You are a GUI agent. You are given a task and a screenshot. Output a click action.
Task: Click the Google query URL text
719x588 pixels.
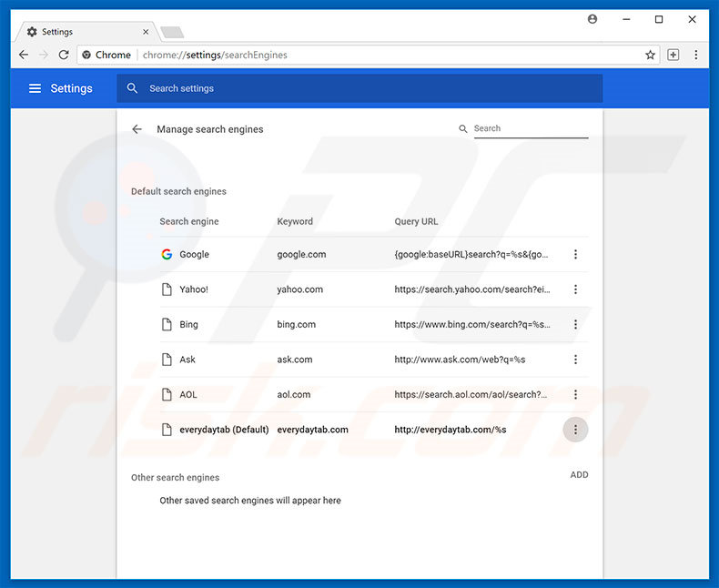pyautogui.click(x=471, y=255)
